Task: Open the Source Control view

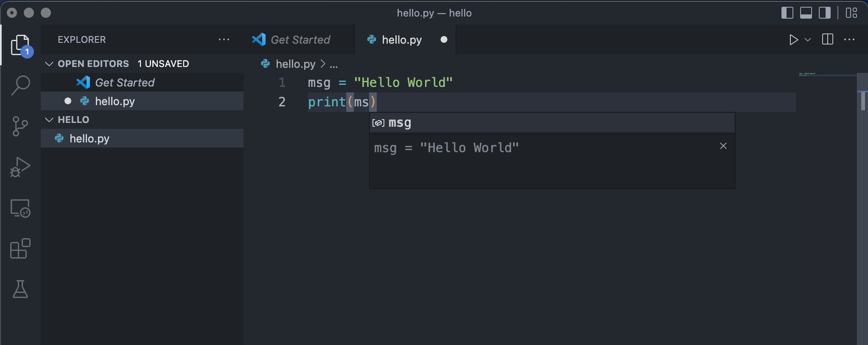Action: (x=20, y=126)
